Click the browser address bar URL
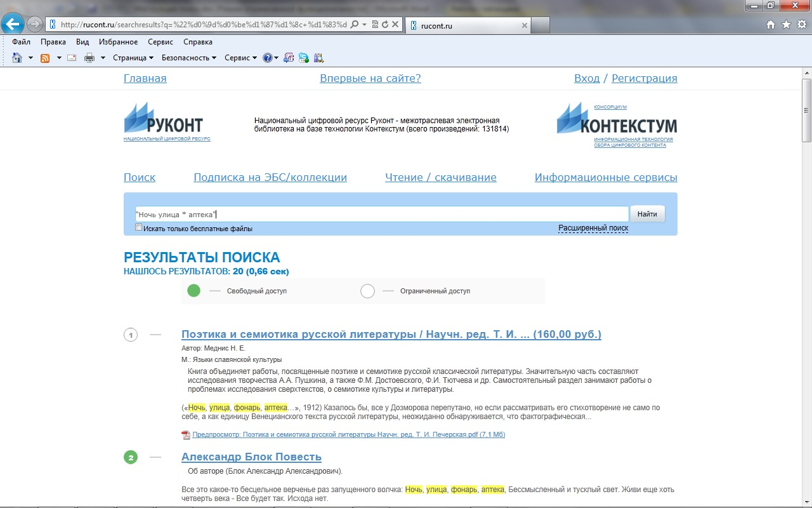Viewport: 812px width, 508px height. click(204, 25)
